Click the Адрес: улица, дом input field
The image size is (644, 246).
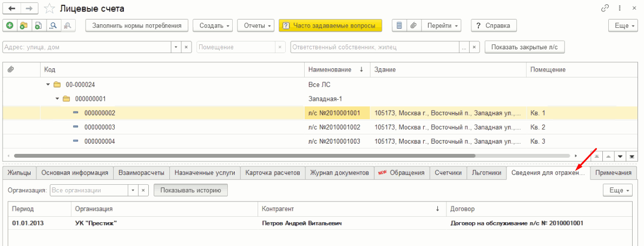point(87,47)
